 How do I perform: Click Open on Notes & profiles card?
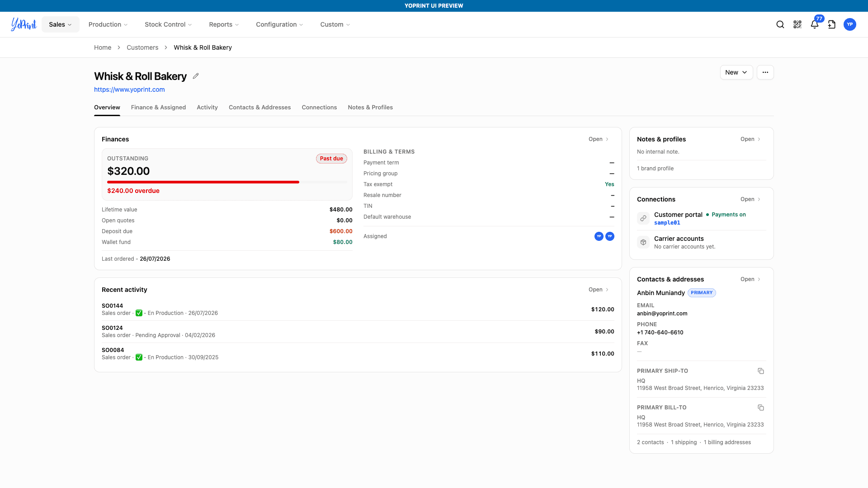coord(750,139)
